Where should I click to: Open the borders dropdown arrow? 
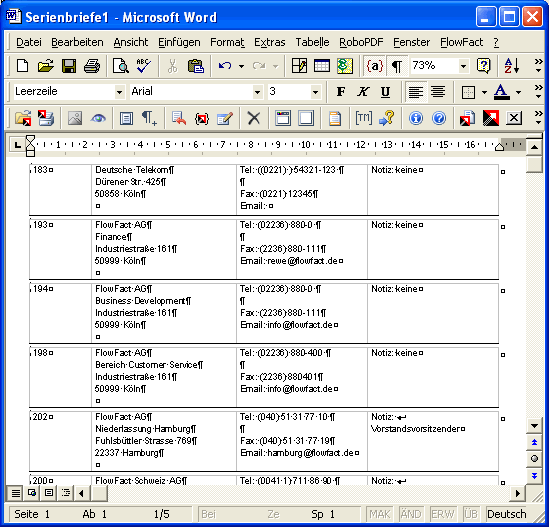(x=484, y=92)
